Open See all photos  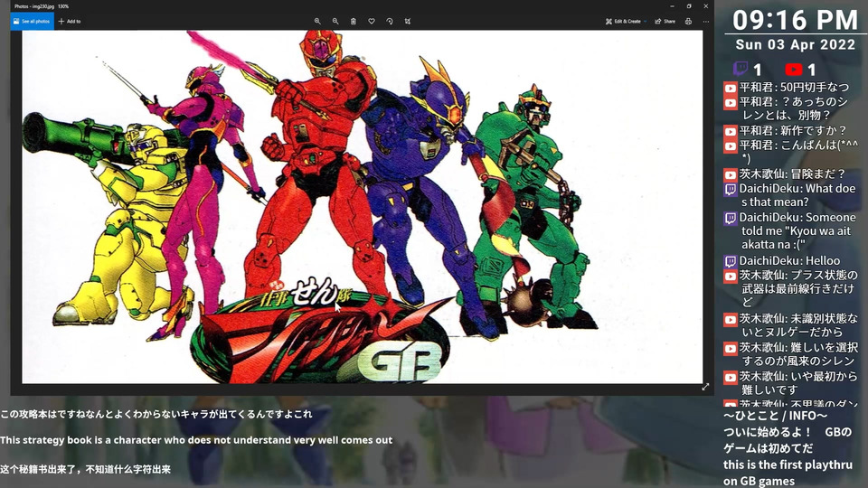(33, 21)
